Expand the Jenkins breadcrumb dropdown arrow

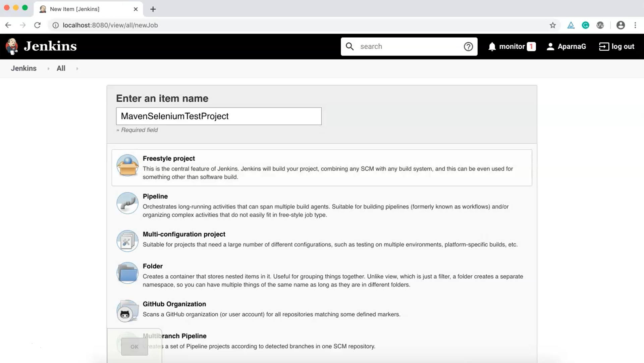point(48,69)
